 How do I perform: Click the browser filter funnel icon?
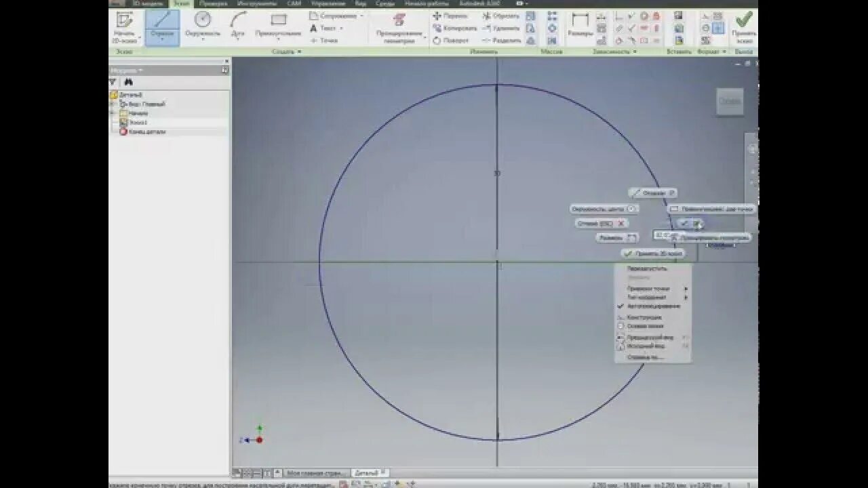(113, 82)
